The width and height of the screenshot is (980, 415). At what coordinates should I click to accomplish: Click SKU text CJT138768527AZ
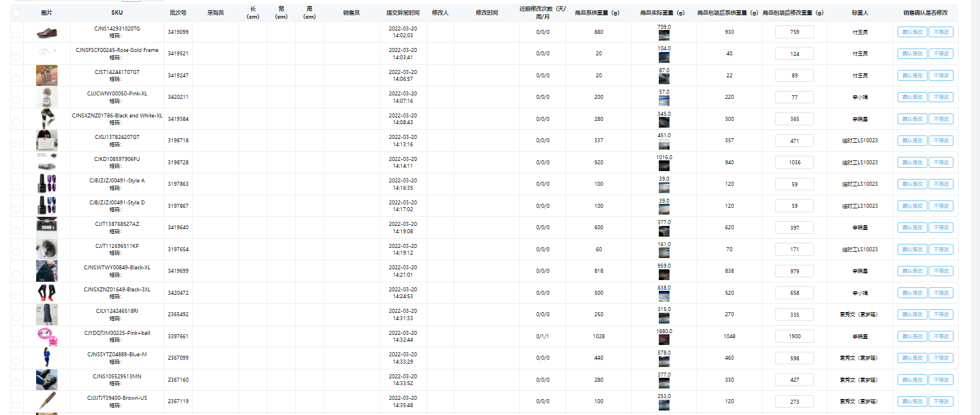[x=117, y=224]
